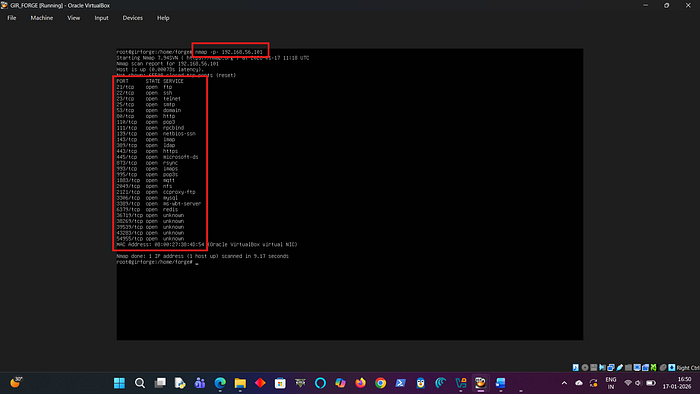Open the Machine menu

[42, 18]
